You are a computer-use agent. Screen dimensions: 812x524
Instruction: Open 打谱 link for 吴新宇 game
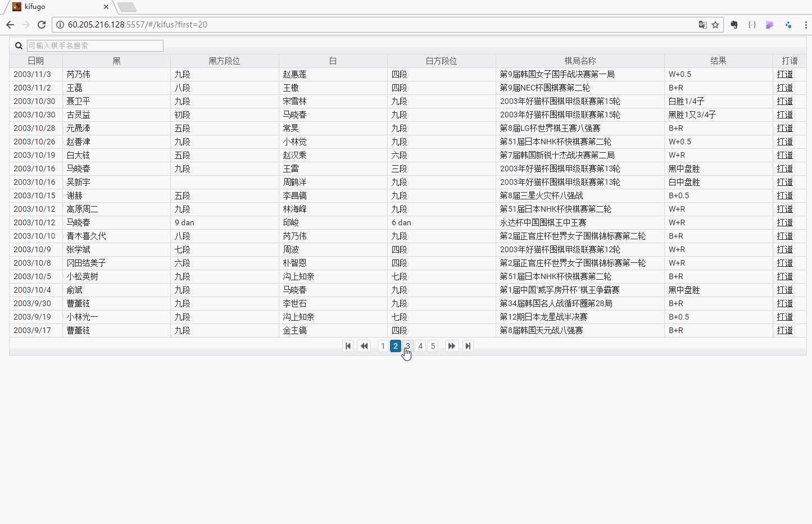tap(785, 182)
